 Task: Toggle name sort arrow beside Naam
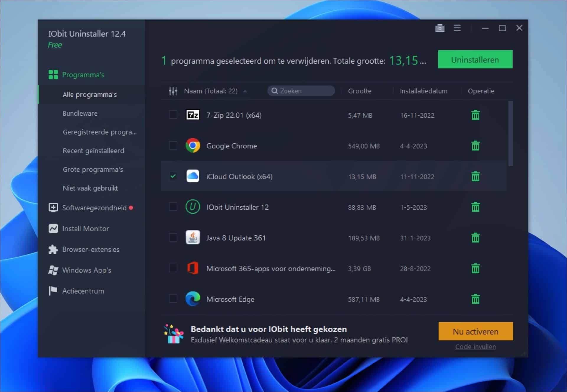[245, 91]
